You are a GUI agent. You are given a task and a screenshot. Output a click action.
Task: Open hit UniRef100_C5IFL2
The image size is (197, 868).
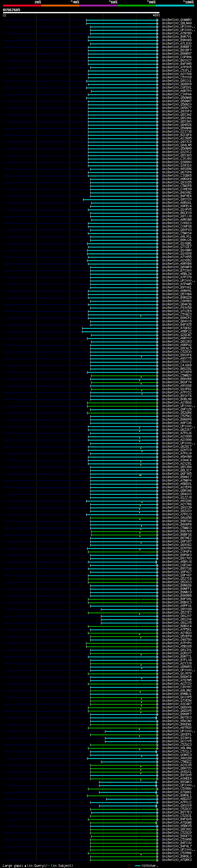[176, 71]
